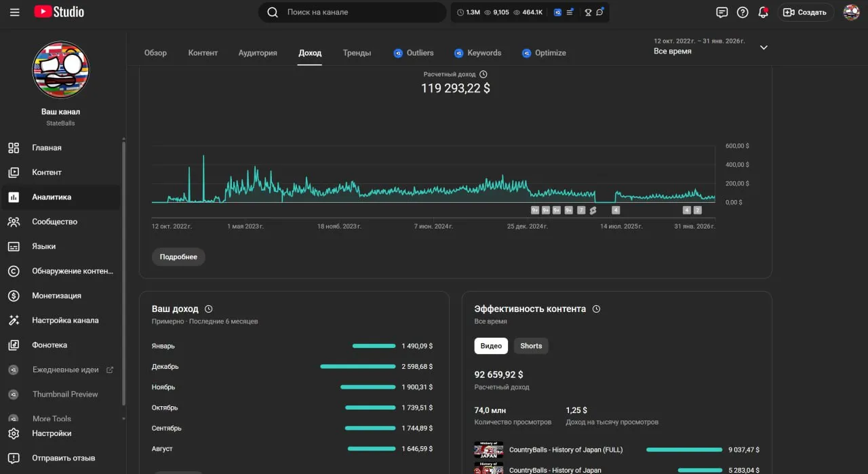
Task: Select the Видео toggle in content performance
Action: [491, 346]
